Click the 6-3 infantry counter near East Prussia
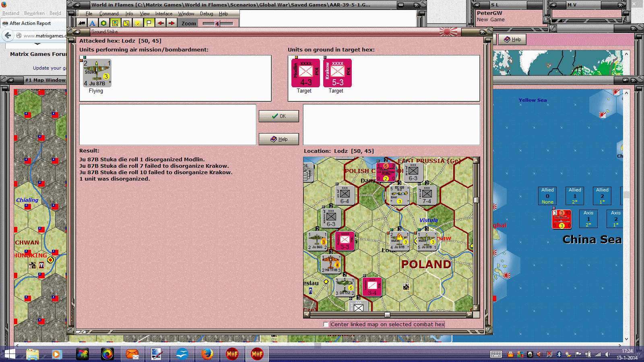This screenshot has width=644, height=362. (x=413, y=172)
